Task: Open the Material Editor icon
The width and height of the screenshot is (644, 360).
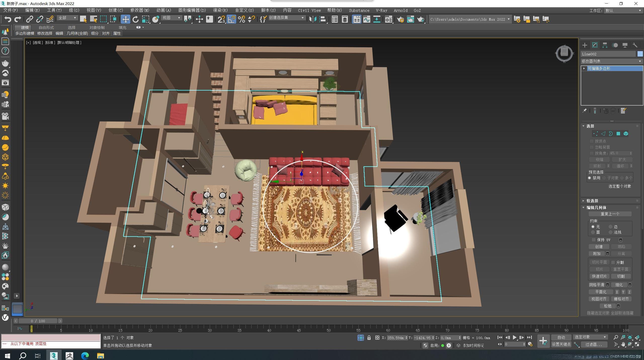Action: (389, 19)
